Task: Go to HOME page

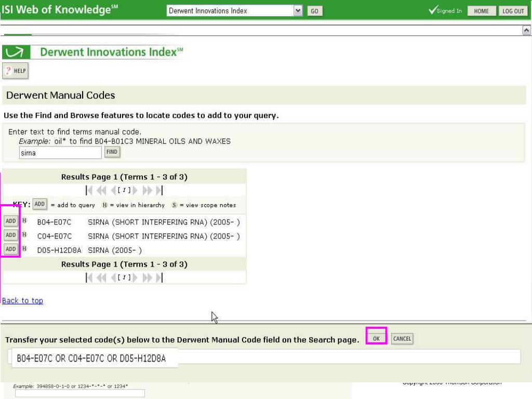Action: point(481,11)
